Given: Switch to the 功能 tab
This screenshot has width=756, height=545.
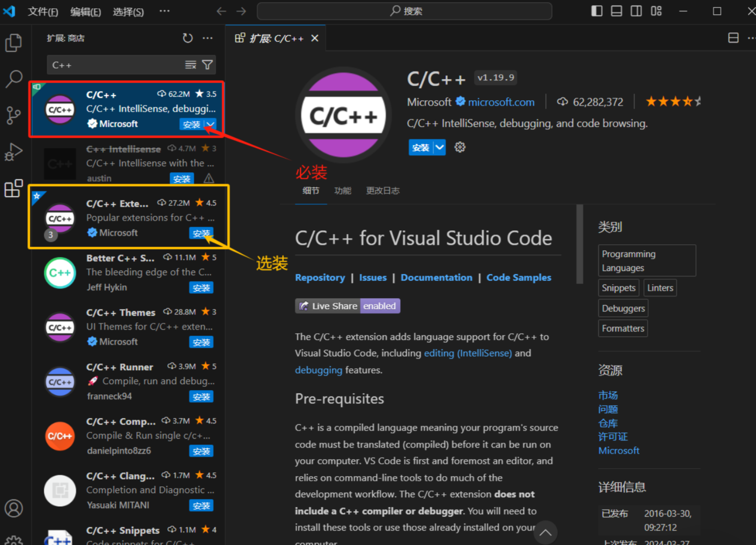Looking at the screenshot, I should 343,190.
